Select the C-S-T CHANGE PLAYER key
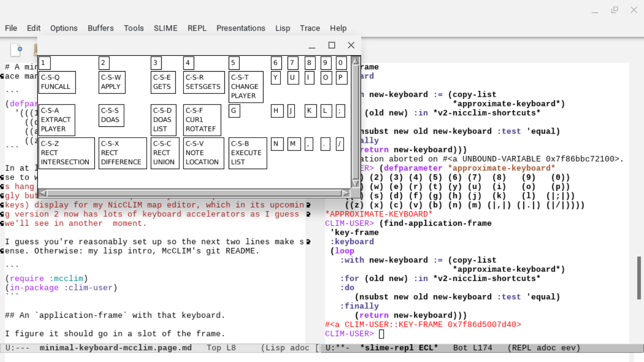This screenshot has height=362, width=644. point(246,87)
